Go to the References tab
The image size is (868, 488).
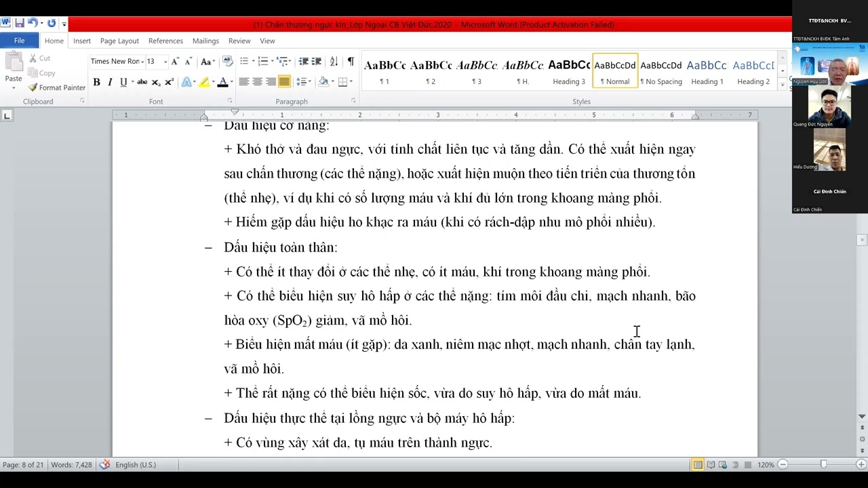[165, 41]
